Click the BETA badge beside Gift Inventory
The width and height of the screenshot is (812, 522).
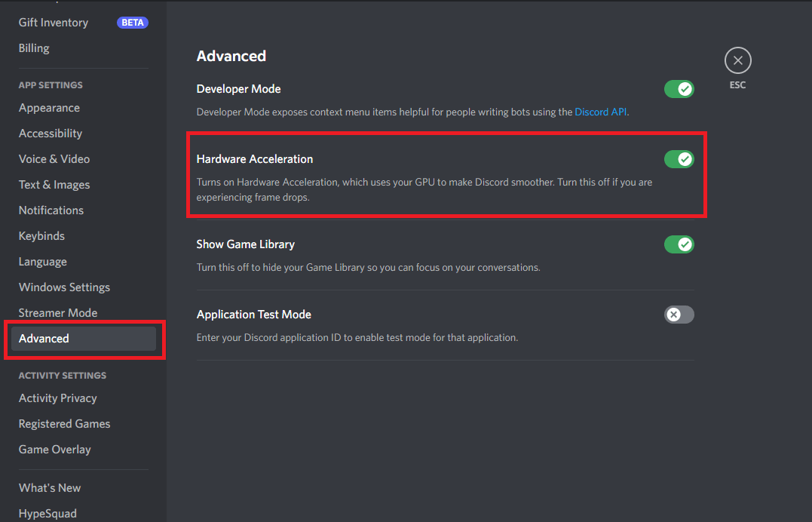[x=133, y=23]
